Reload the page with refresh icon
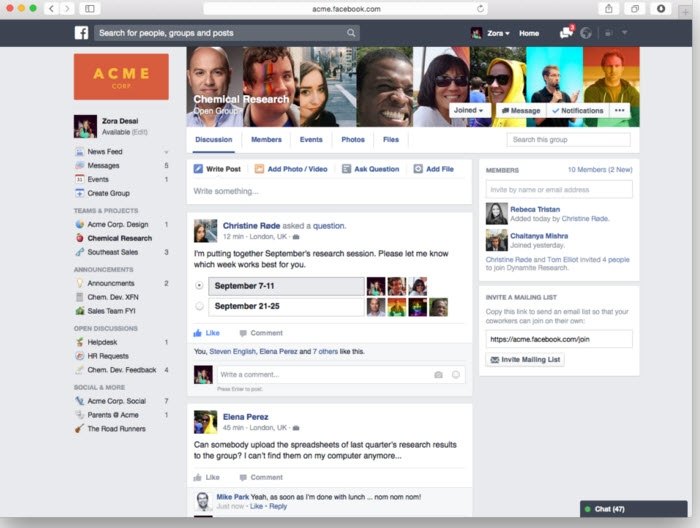Viewport: 700px width, 528px height. [480, 8]
